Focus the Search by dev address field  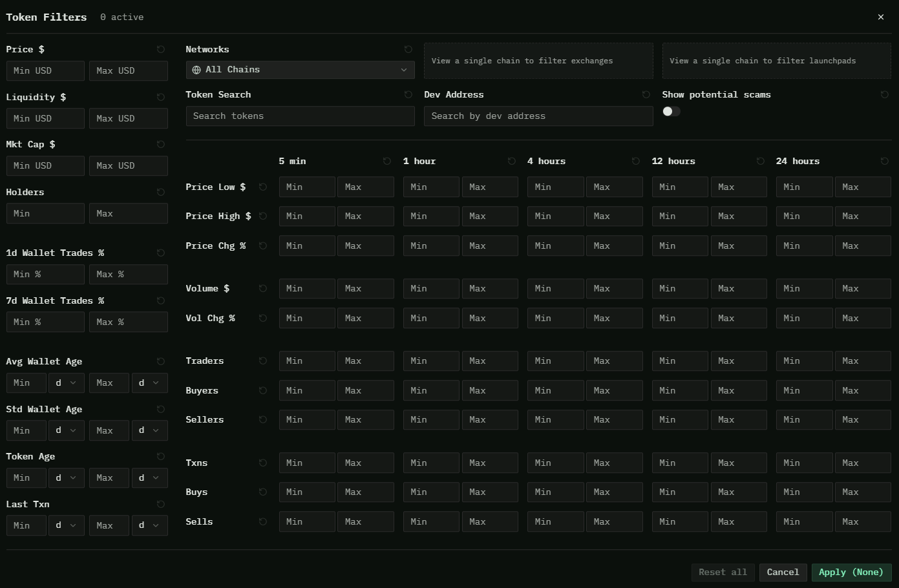point(538,116)
